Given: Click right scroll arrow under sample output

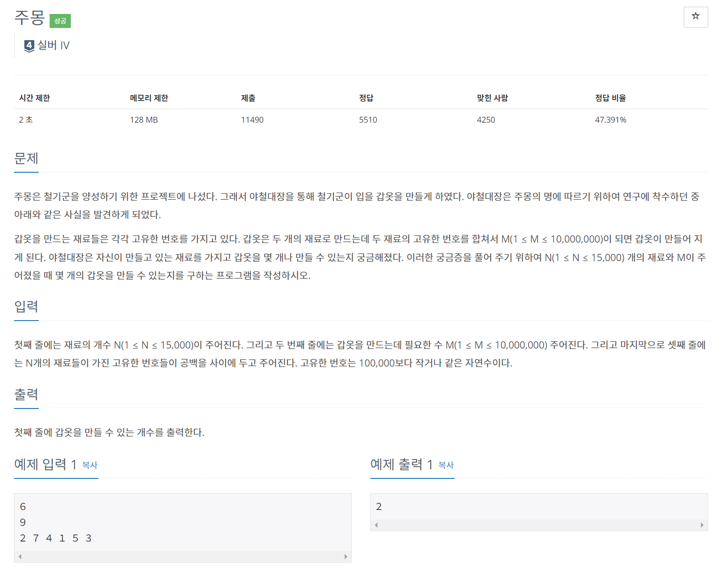Looking at the screenshot, I should pos(702,525).
